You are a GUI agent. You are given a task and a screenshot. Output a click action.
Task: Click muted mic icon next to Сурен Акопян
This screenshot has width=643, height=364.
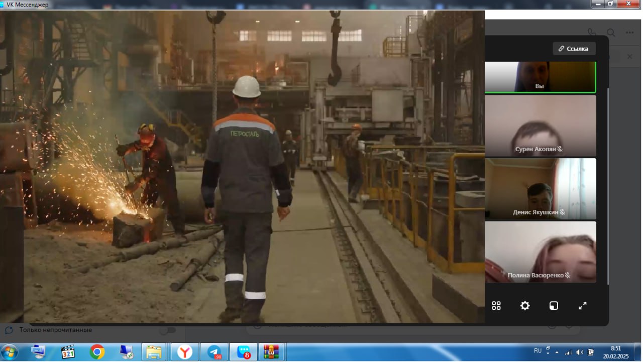(x=560, y=149)
